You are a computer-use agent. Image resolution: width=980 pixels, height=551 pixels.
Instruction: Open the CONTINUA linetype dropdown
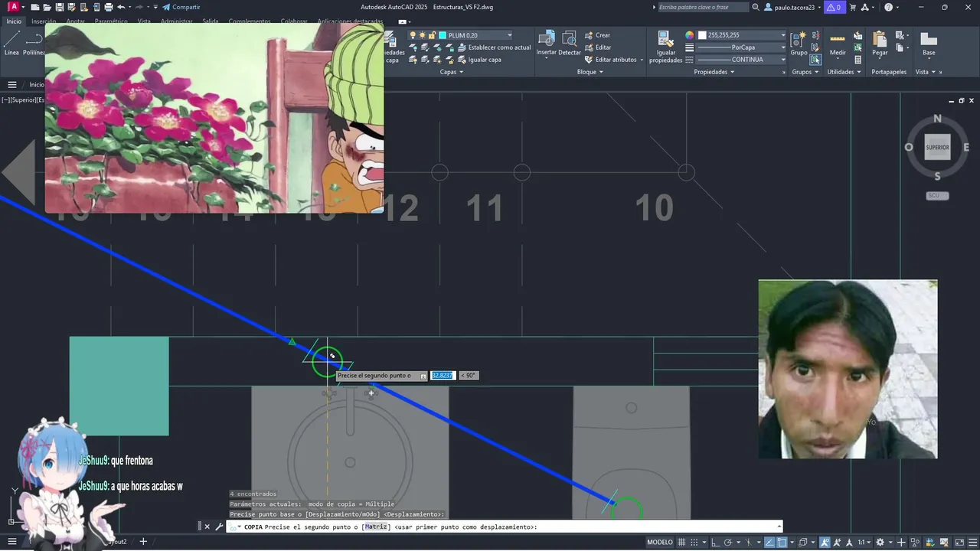(x=742, y=60)
